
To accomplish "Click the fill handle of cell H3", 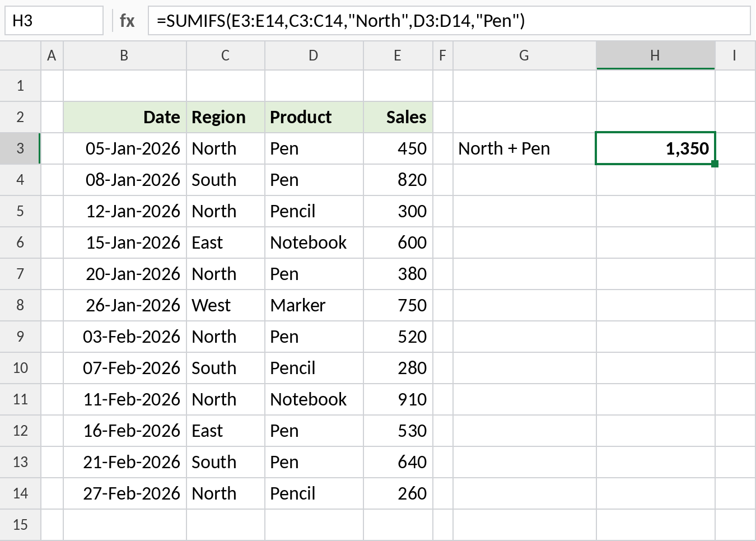I will (x=715, y=164).
